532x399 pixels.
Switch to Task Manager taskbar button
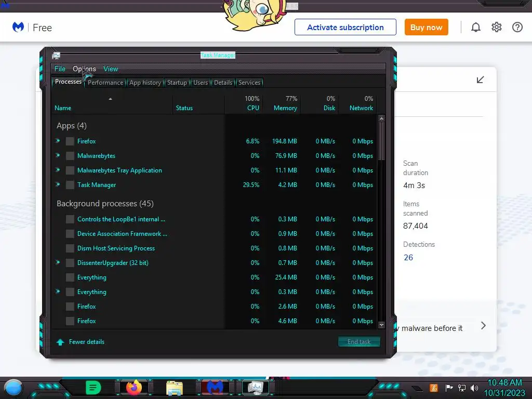(x=256, y=388)
